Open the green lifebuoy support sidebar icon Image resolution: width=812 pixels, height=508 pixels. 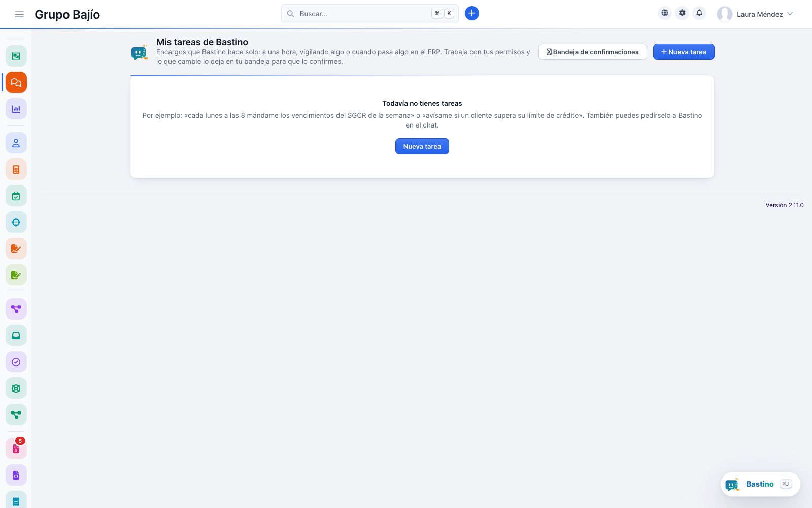(x=16, y=388)
